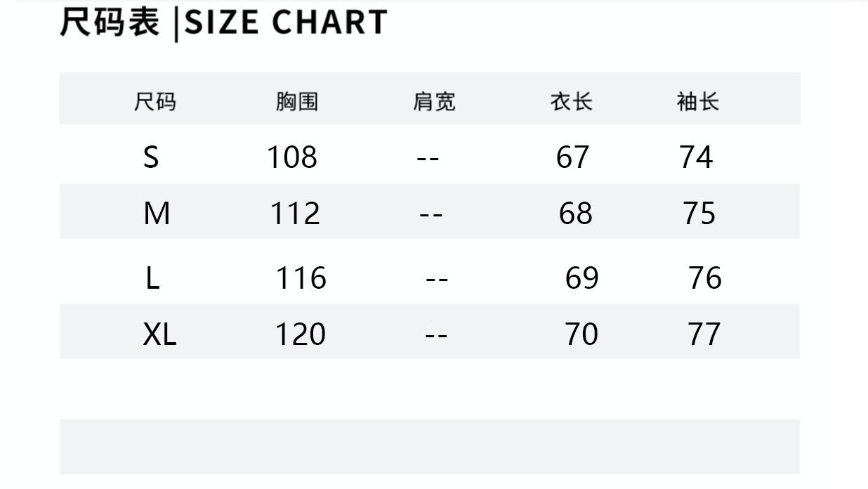
Task: Select the chest value 120
Action: coord(300,334)
